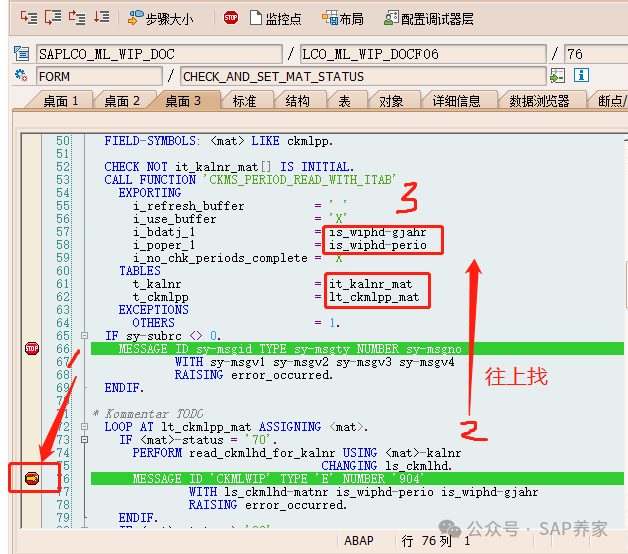Screen dimensions: 628x554
Task: Open the 详细信息 tab
Action: point(457,101)
